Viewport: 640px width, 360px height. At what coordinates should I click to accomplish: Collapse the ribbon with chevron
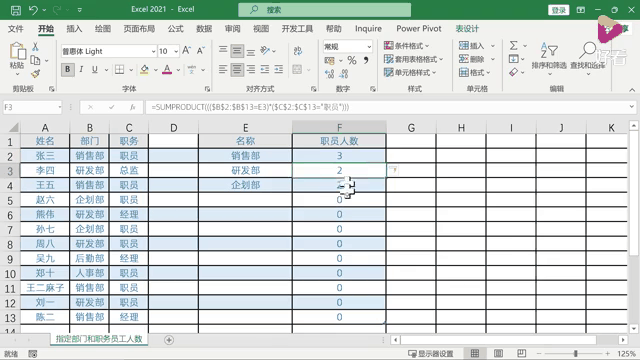pos(632,90)
